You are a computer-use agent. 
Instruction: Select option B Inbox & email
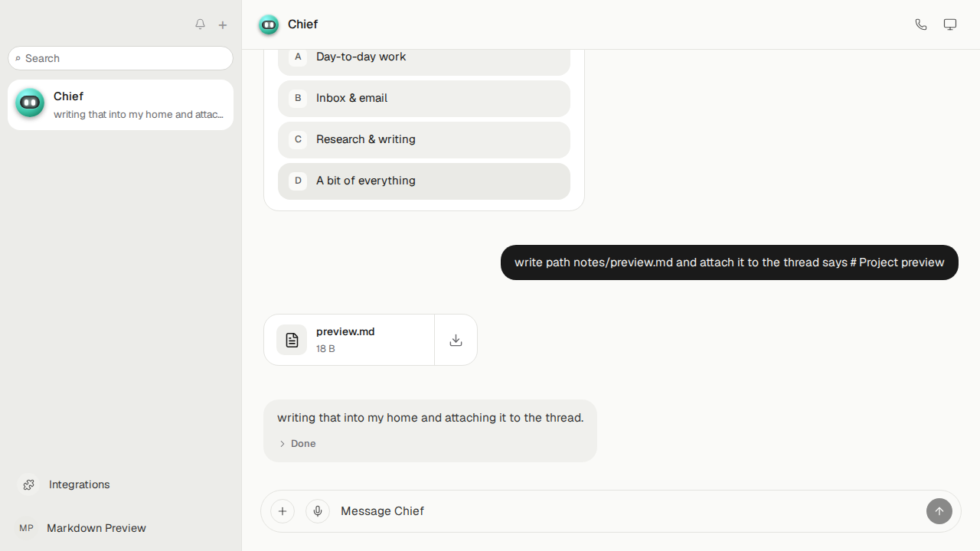coord(424,98)
